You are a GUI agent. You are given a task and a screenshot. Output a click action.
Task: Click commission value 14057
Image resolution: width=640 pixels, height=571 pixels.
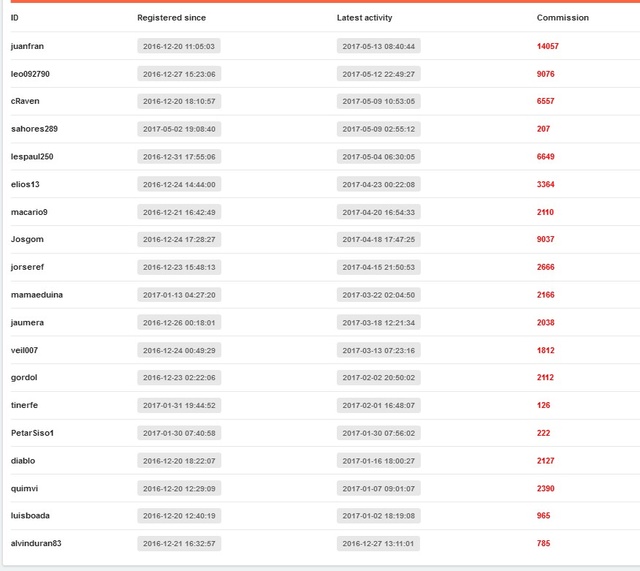548,46
